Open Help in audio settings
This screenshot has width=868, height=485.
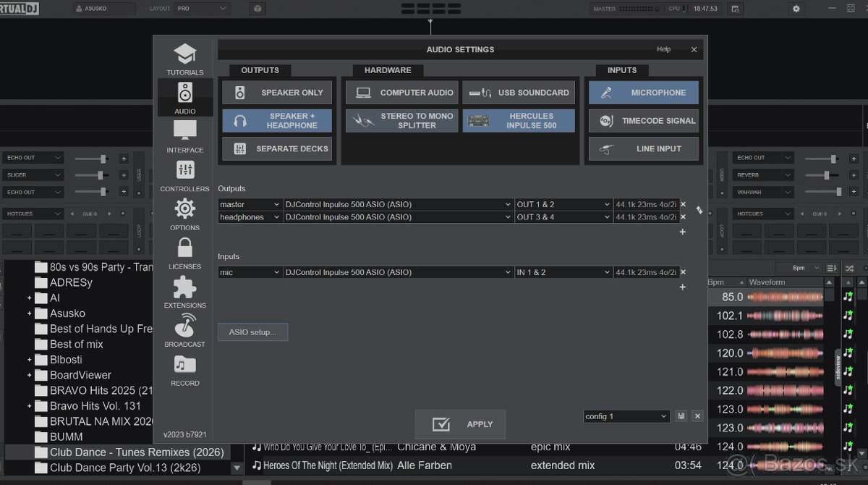click(x=663, y=49)
